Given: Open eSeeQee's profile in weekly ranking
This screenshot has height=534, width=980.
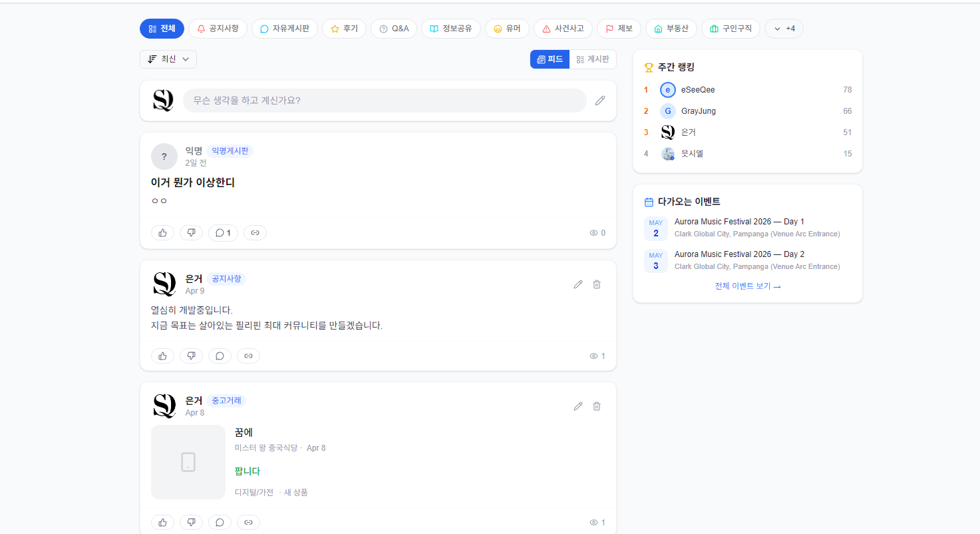Looking at the screenshot, I should click(x=697, y=90).
